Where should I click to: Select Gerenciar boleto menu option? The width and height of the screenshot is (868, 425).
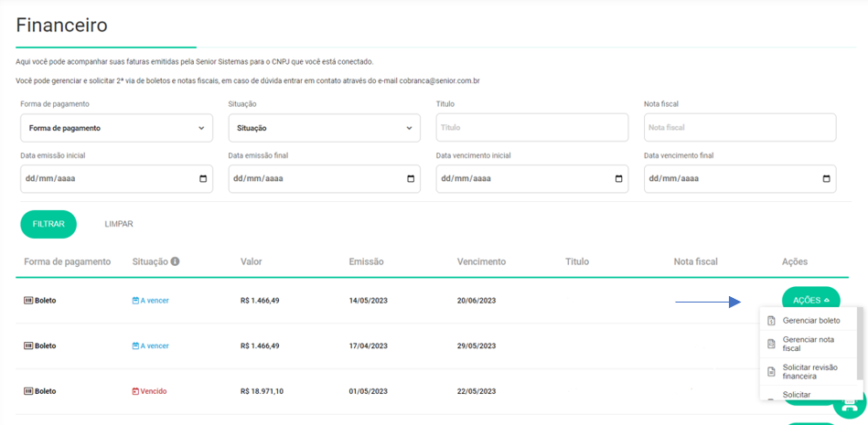808,321
